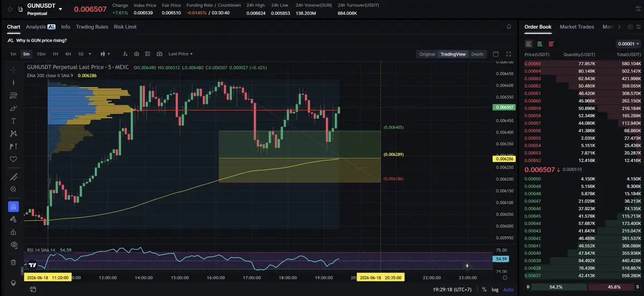Select the long position forecasting tool

[x=13, y=146]
